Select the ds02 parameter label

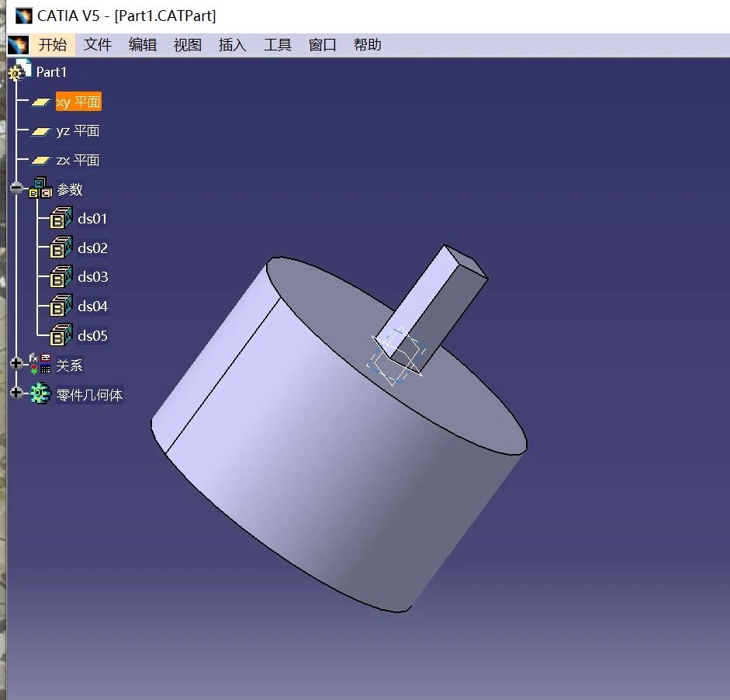pos(92,248)
